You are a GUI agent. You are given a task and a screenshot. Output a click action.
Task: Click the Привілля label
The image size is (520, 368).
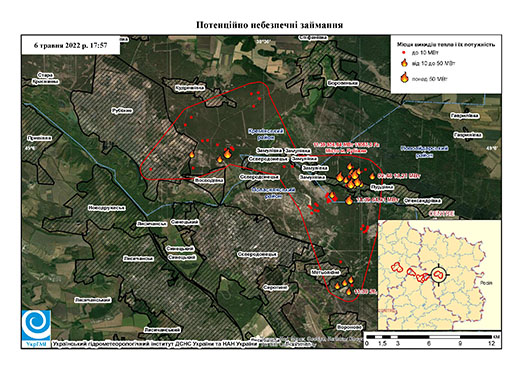click(40, 138)
